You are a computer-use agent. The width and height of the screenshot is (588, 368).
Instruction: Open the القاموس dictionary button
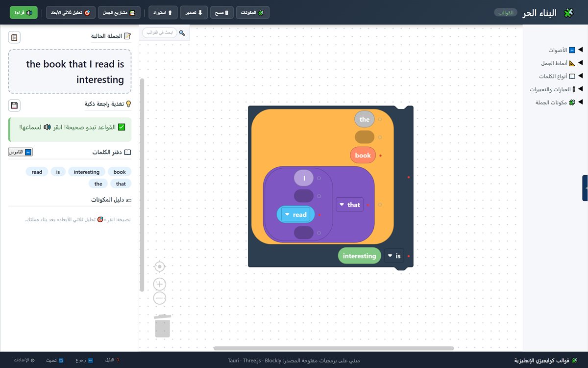21,152
